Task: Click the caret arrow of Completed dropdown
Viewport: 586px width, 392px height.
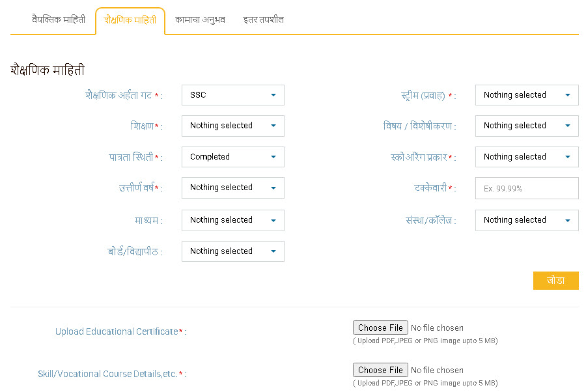Action: [273, 157]
